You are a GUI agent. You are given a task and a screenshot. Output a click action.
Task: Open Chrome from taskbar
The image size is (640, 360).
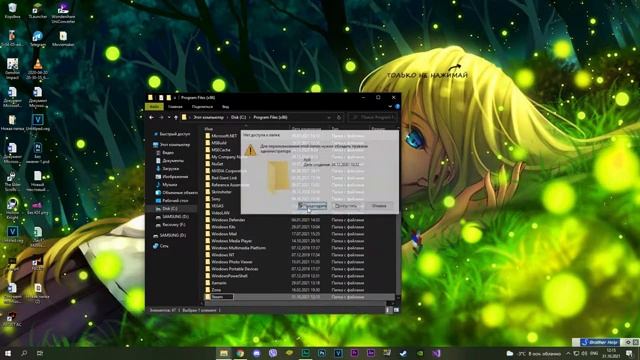tap(240, 353)
